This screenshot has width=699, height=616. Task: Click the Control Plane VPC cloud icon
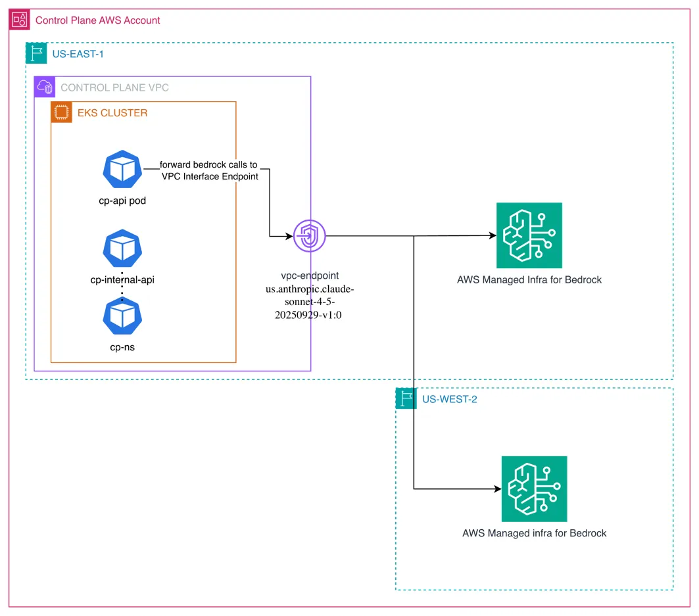[45, 87]
